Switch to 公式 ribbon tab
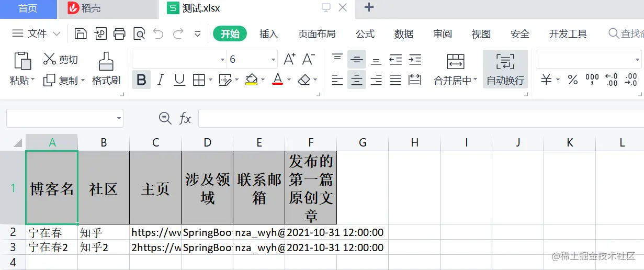 click(x=365, y=34)
